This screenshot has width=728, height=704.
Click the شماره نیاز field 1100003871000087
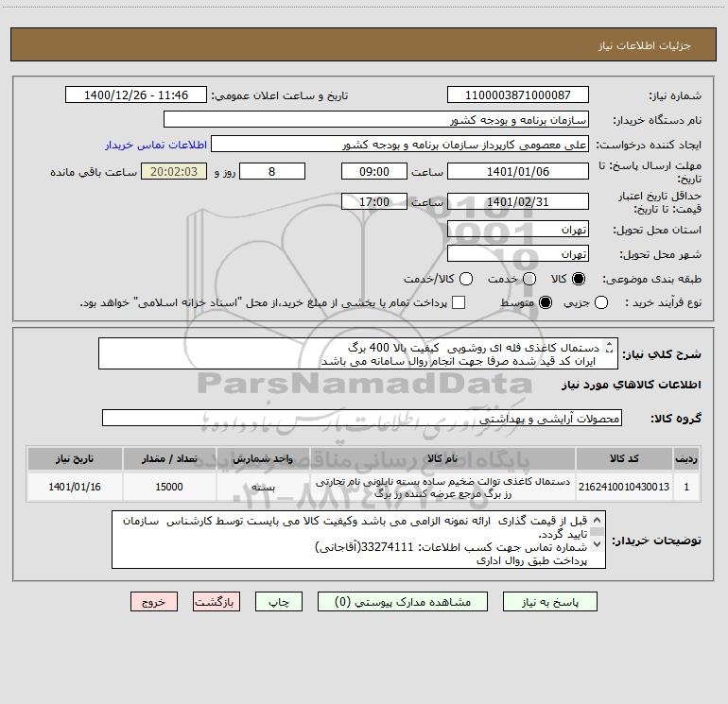[518, 95]
